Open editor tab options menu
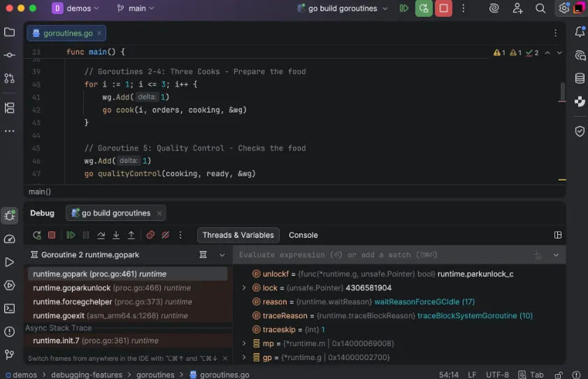Image resolution: width=588 pixels, height=379 pixels. [x=555, y=33]
